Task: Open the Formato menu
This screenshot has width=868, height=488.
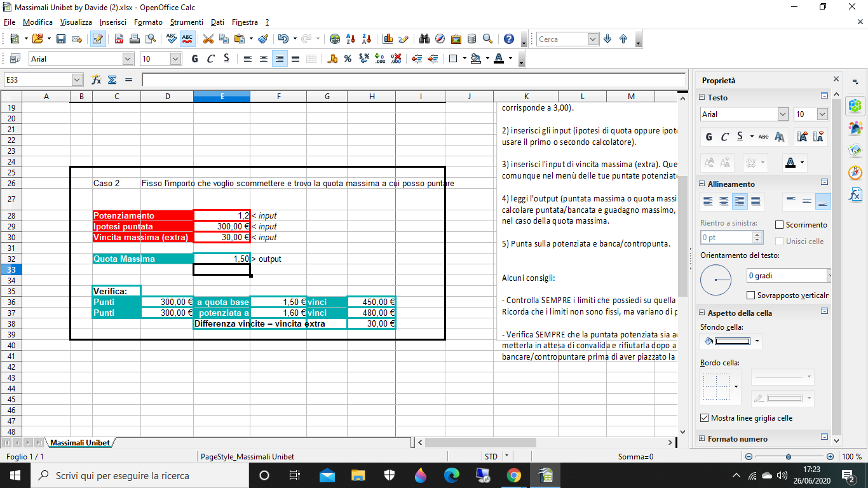Action: (148, 22)
